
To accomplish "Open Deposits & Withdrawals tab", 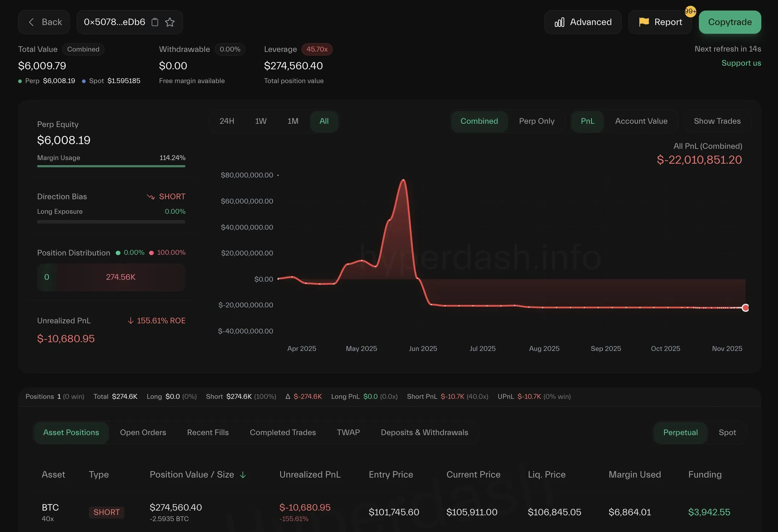I will tap(424, 433).
